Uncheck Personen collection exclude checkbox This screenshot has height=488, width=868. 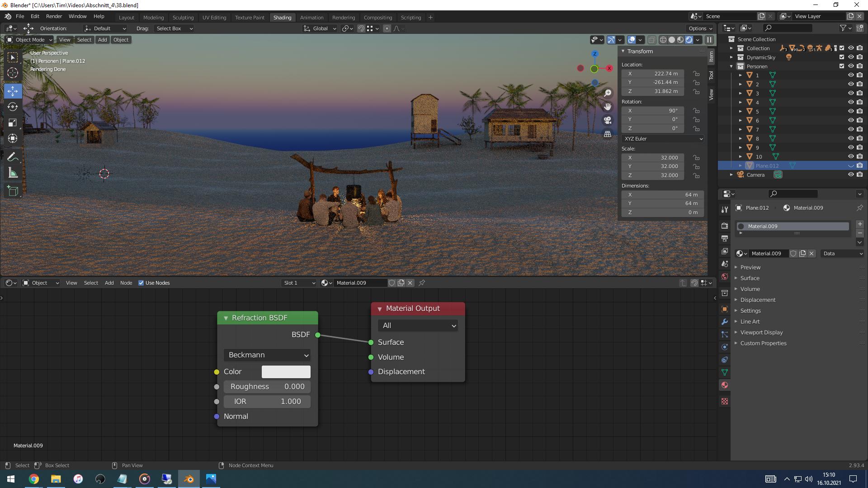841,66
